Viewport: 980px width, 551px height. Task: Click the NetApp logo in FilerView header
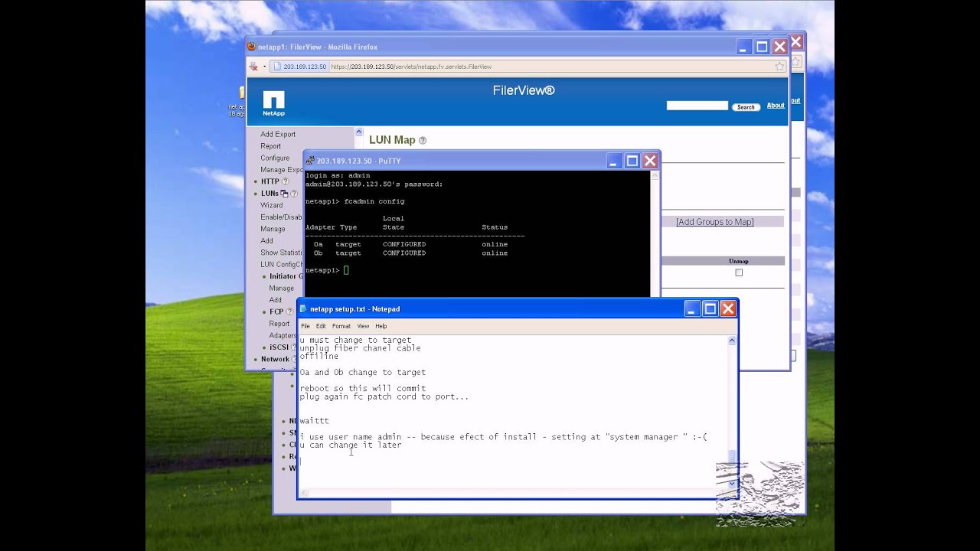[x=273, y=104]
